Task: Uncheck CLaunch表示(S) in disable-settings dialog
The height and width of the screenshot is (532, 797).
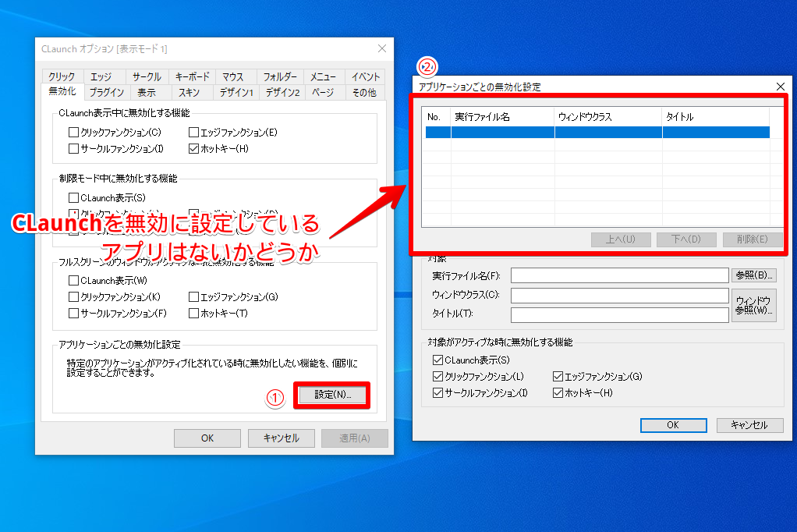Action: point(437,360)
